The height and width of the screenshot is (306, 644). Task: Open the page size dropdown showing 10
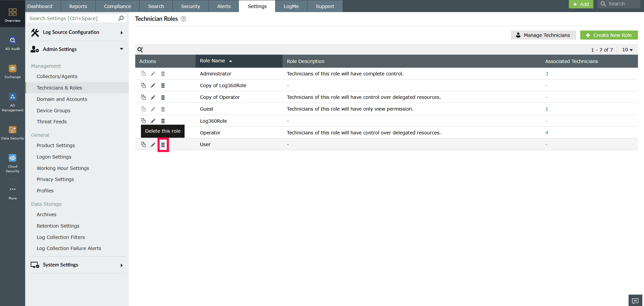coord(627,50)
